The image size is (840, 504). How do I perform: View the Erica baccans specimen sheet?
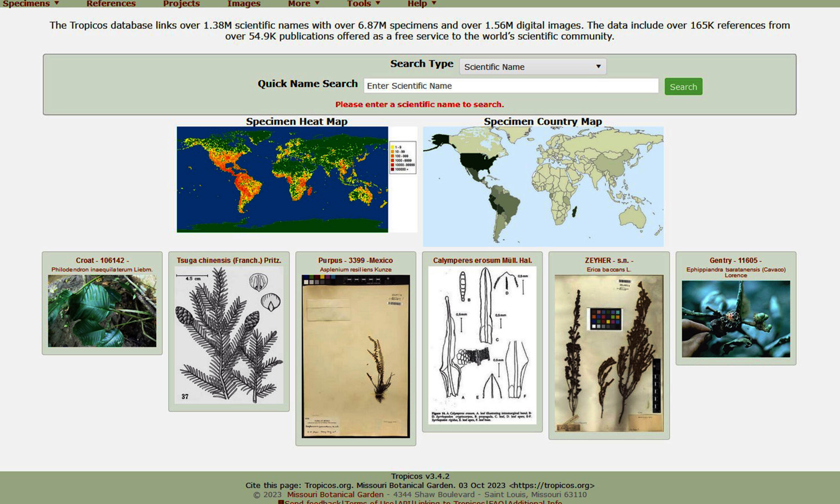609,353
